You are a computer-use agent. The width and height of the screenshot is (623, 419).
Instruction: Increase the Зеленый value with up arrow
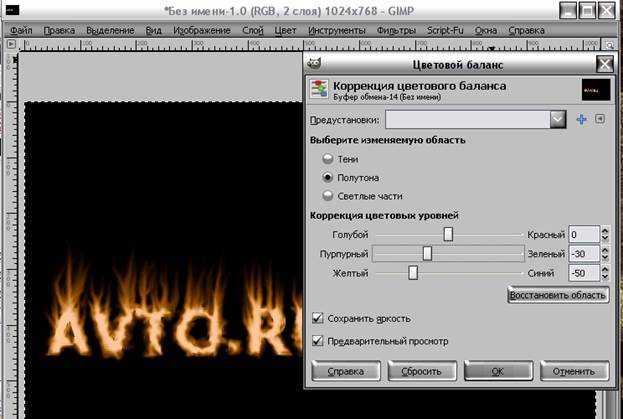[x=605, y=250]
